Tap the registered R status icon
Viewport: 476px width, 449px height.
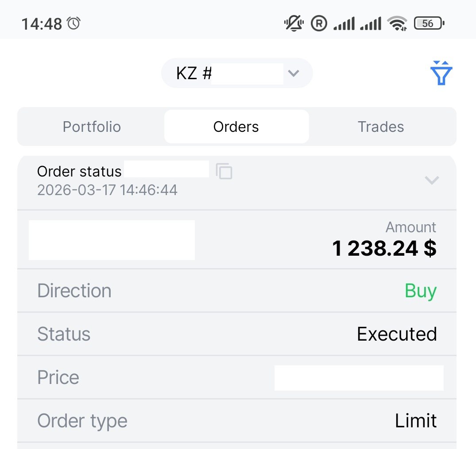coord(319,23)
